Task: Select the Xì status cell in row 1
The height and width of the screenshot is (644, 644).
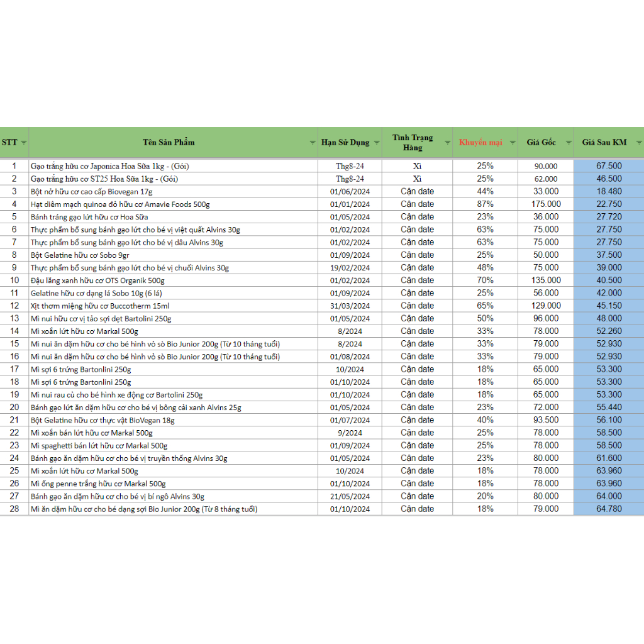Action: (418, 166)
